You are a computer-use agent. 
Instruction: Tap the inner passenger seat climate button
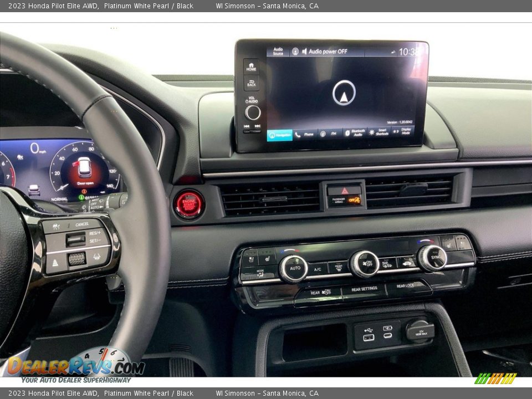tap(448, 243)
